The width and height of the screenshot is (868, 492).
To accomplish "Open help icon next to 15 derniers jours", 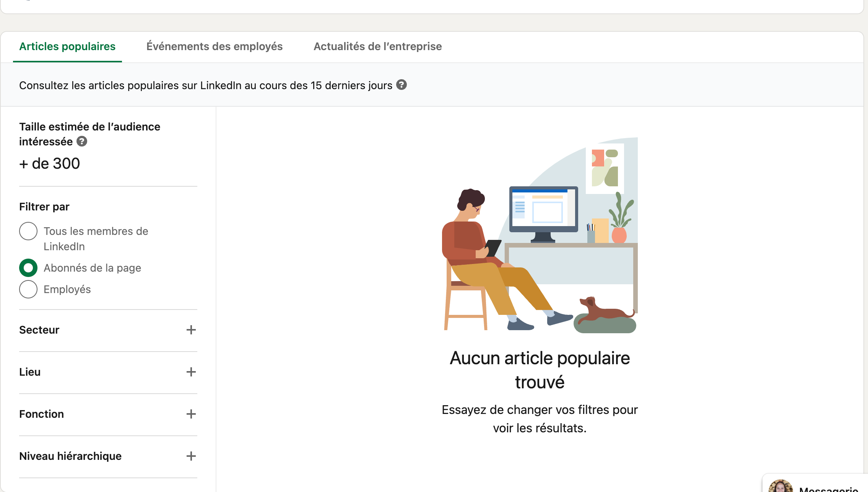I will tap(401, 85).
